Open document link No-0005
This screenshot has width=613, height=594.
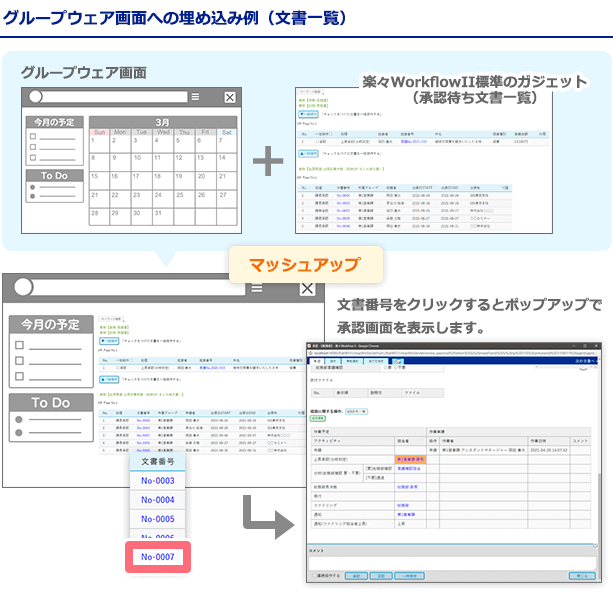coord(158,519)
